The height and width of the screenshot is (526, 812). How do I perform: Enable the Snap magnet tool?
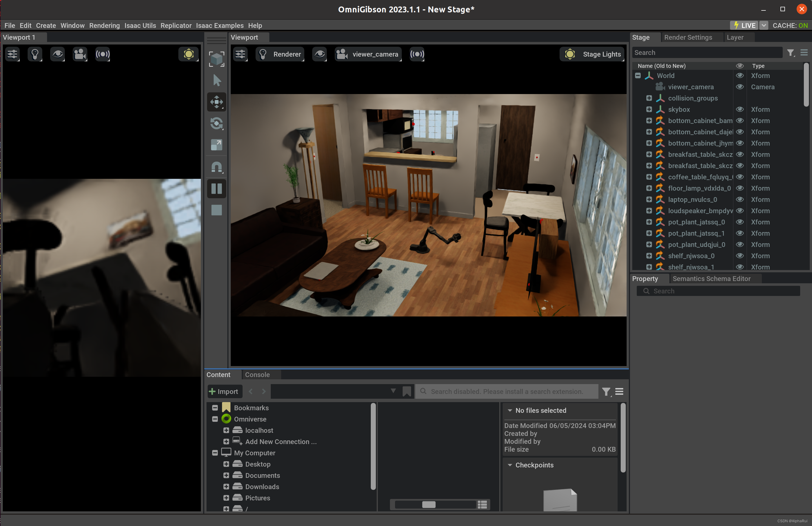216,167
